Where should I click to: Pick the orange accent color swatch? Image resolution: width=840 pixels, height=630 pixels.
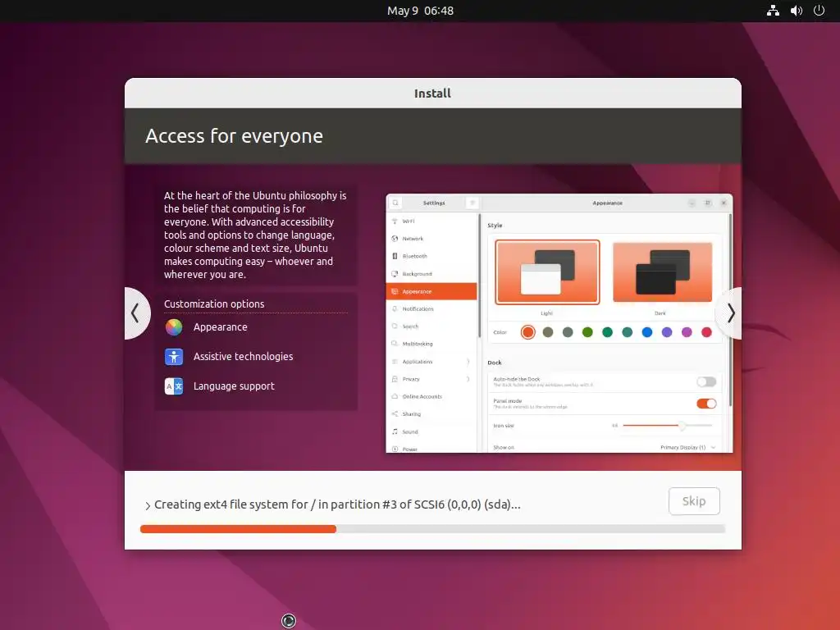527,333
